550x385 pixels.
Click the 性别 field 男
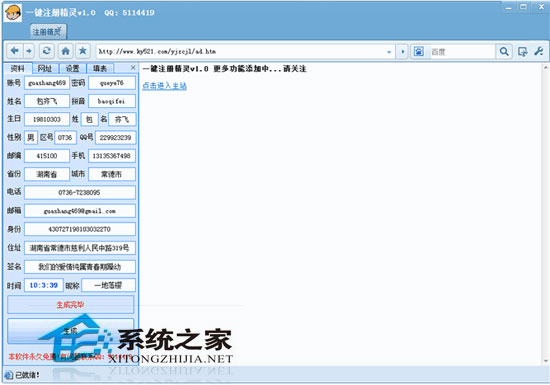coord(31,137)
